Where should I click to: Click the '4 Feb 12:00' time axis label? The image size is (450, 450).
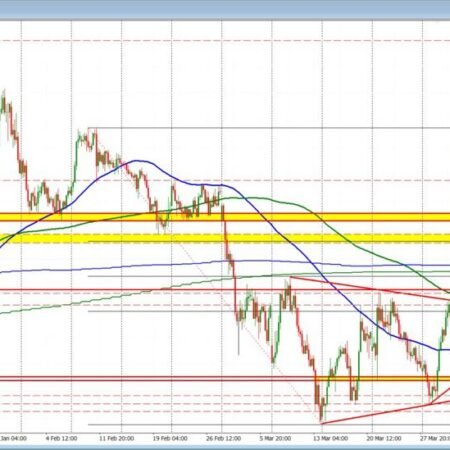click(61, 438)
